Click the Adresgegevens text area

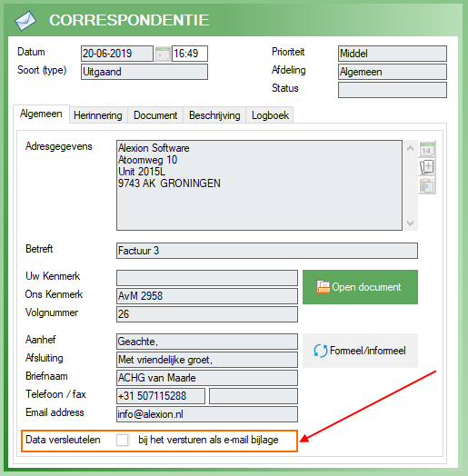(x=259, y=185)
